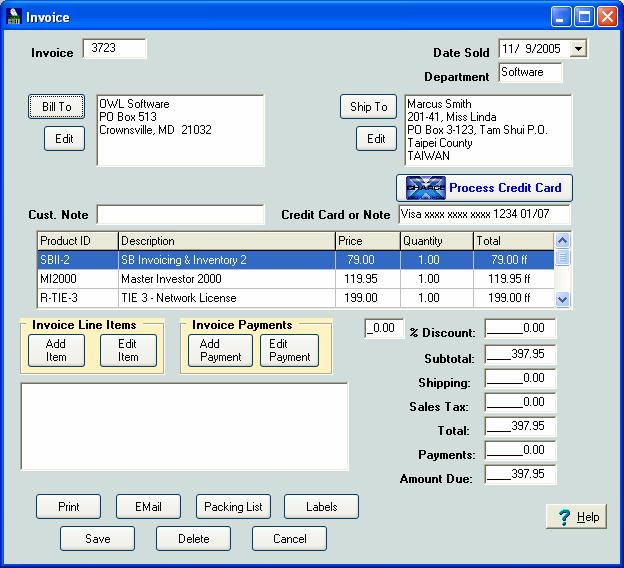This screenshot has width=624, height=568.
Task: Click the Payments amount field
Action: click(x=520, y=450)
